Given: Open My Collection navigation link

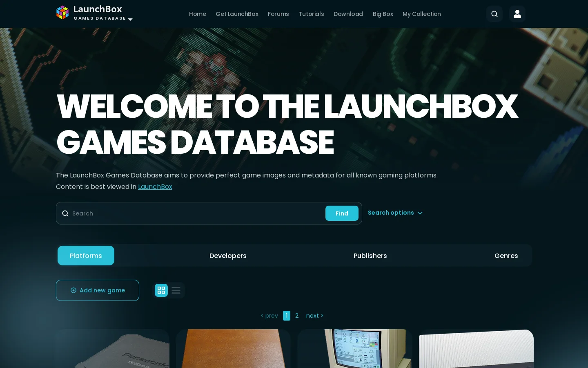Looking at the screenshot, I should pos(422,14).
